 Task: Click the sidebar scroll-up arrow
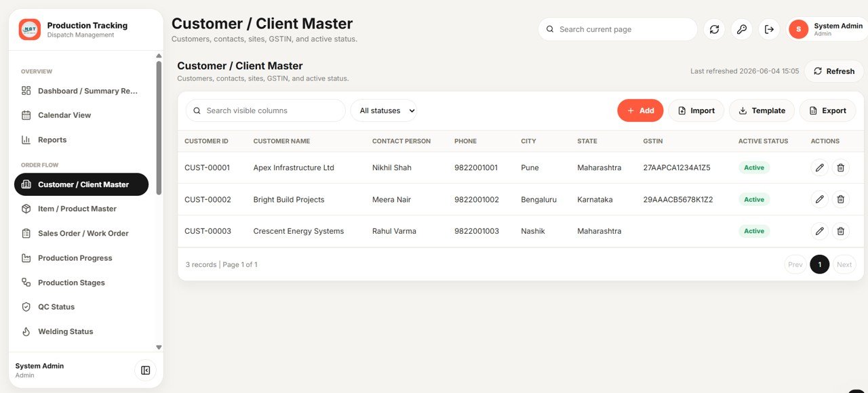159,56
